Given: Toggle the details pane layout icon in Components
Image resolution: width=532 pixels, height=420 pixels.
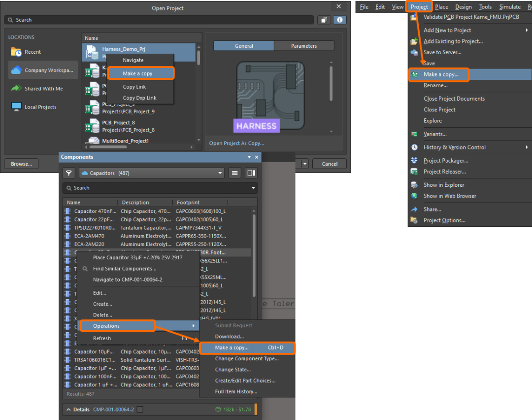Looking at the screenshot, I should point(251,173).
